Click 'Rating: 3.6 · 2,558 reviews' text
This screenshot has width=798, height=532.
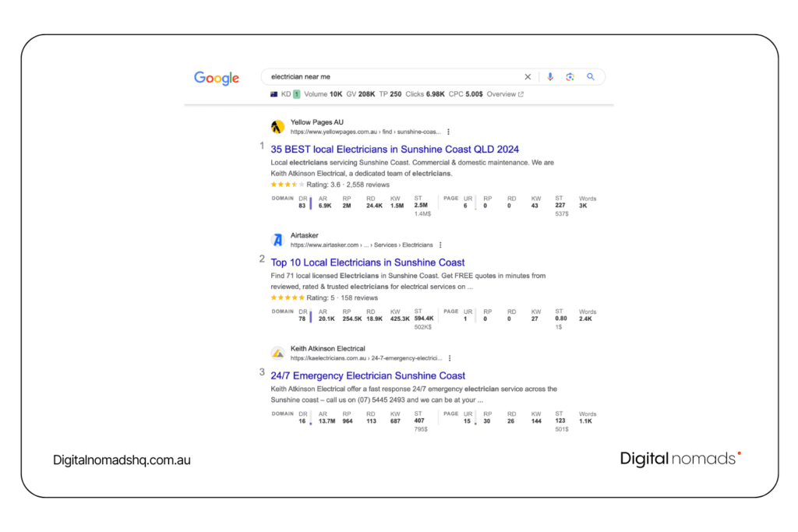348,185
